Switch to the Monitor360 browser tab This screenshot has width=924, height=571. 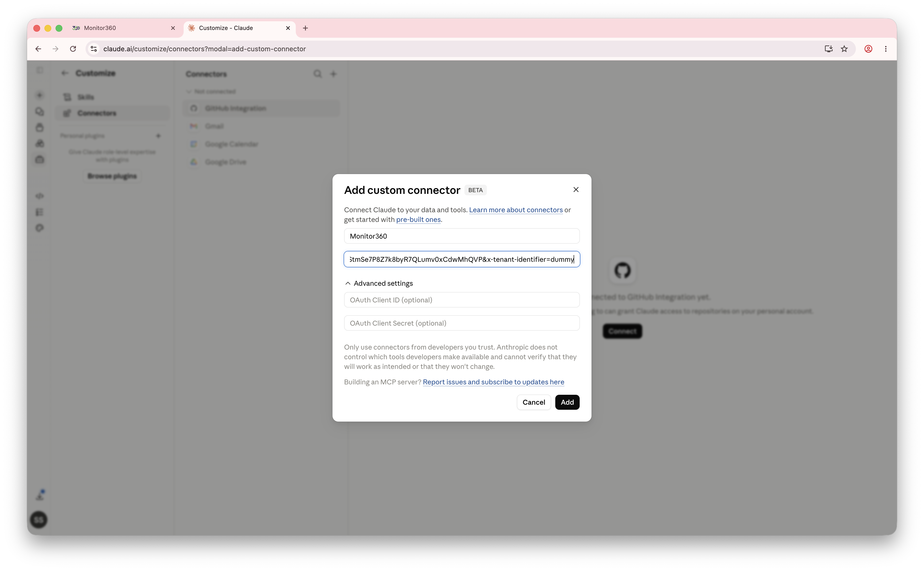pos(124,28)
